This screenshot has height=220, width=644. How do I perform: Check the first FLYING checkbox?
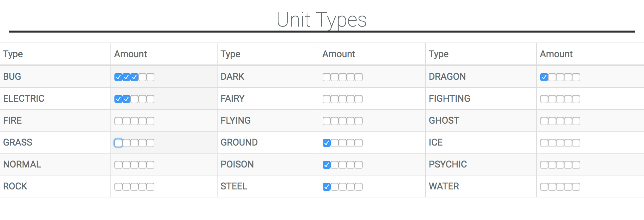pos(327,121)
